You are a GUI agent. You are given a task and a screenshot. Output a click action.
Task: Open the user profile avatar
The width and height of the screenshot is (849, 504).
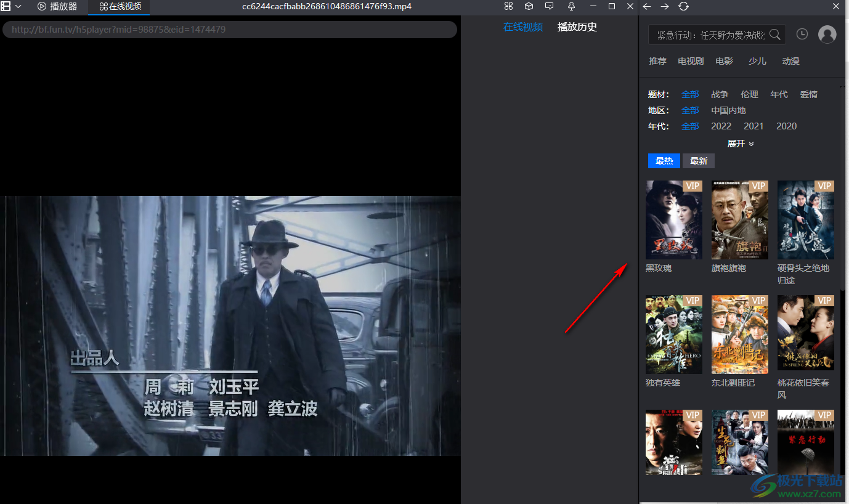(x=827, y=35)
